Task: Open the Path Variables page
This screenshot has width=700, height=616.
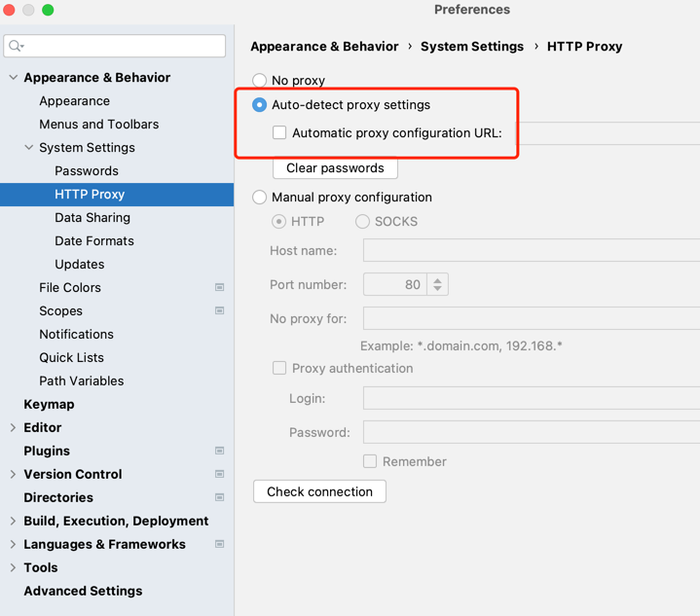Action: (x=82, y=380)
